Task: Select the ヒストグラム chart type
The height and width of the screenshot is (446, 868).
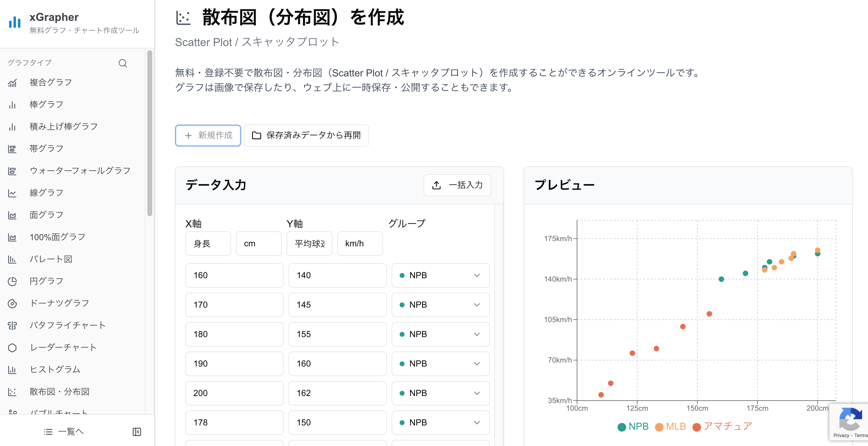Action: tap(55, 369)
